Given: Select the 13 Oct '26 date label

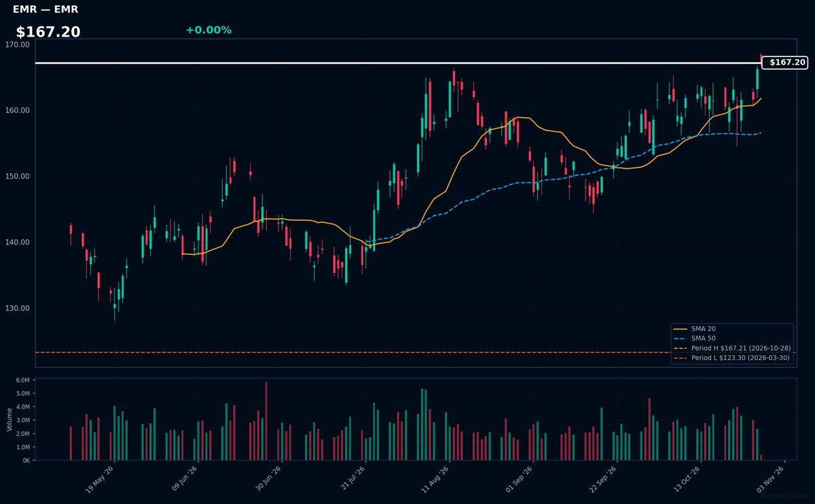Looking at the screenshot, I should (x=689, y=480).
